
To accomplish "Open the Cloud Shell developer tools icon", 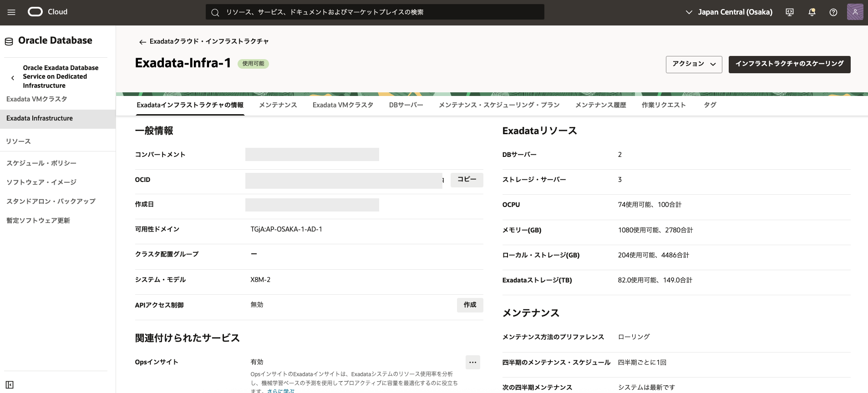I will click(x=790, y=12).
